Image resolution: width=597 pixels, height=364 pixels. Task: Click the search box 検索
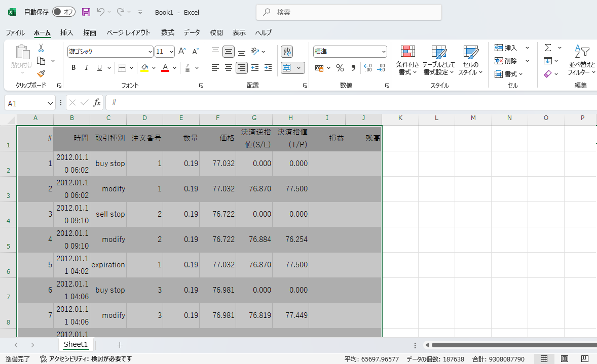(349, 12)
